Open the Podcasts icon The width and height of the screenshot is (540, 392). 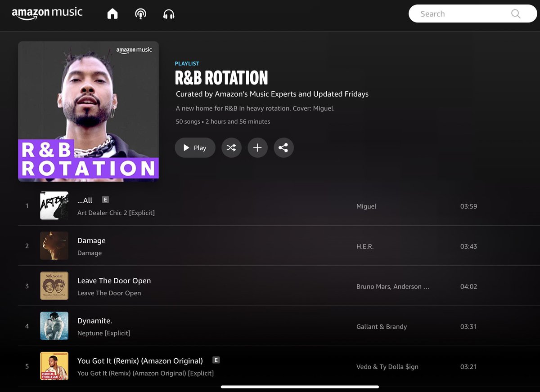click(140, 14)
